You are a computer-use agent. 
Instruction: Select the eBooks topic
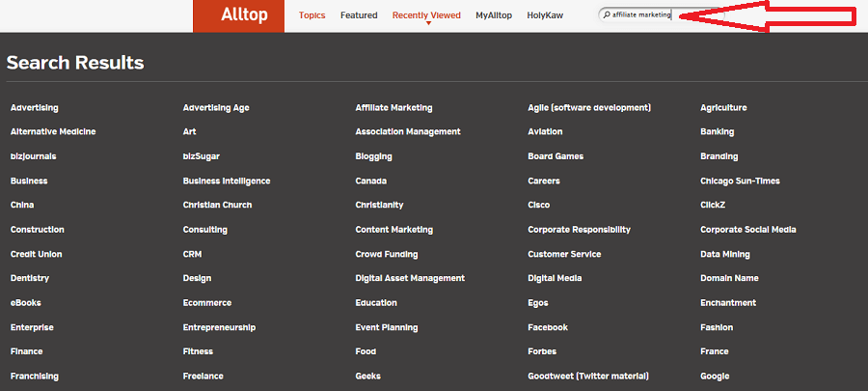(x=25, y=303)
